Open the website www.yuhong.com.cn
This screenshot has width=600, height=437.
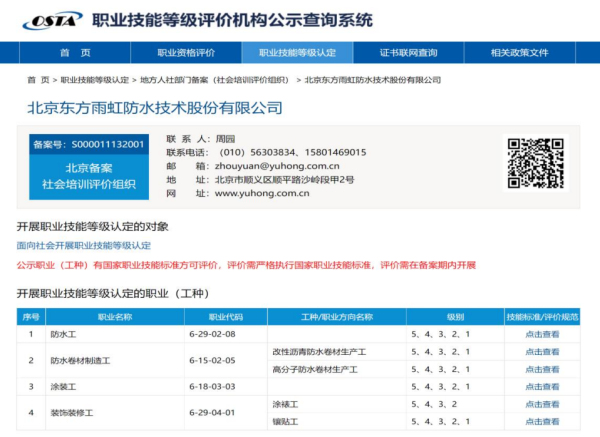pyautogui.click(x=262, y=193)
